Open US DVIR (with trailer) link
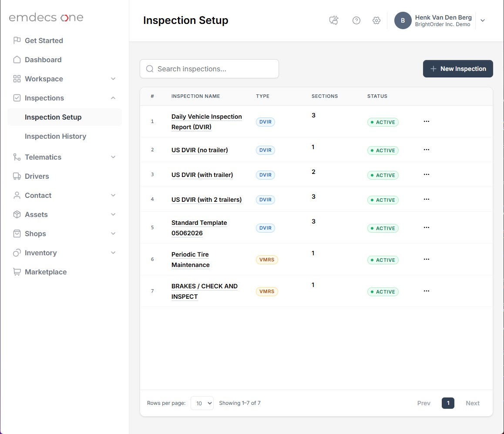This screenshot has height=434, width=504. [x=202, y=175]
